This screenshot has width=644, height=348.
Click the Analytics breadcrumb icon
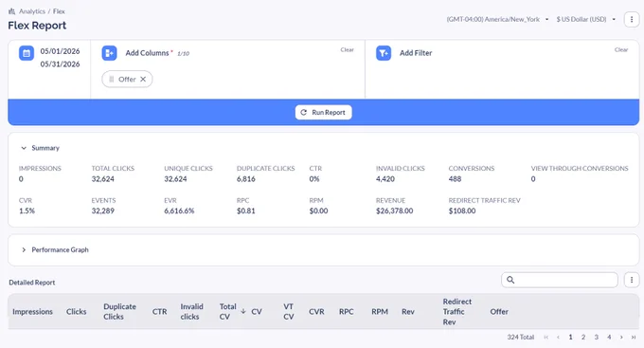click(12, 11)
